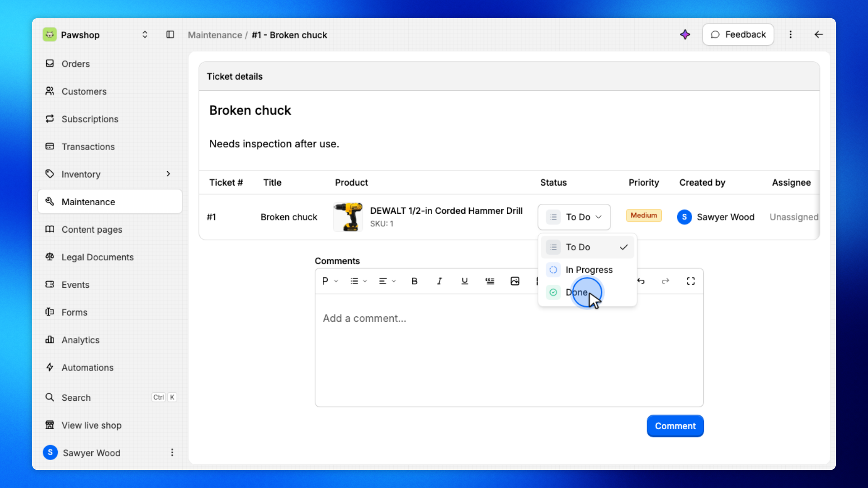
Task: Open Orders in the sidebar
Action: tap(110, 64)
